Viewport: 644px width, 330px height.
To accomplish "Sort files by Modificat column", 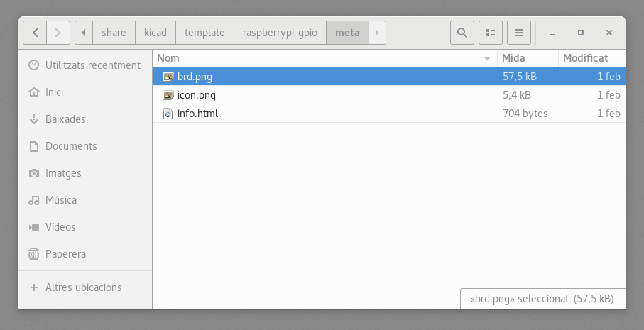I will coord(592,58).
